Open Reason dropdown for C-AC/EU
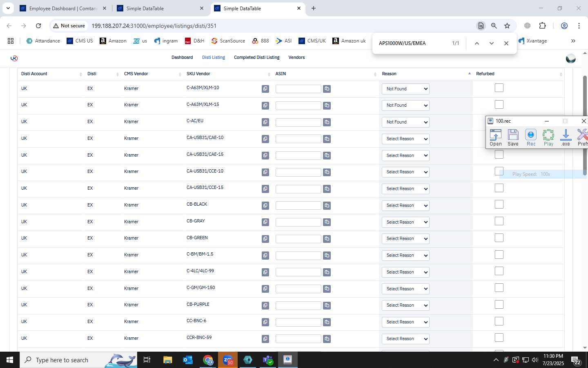Viewport: 588px width, 368px height. pos(405,122)
